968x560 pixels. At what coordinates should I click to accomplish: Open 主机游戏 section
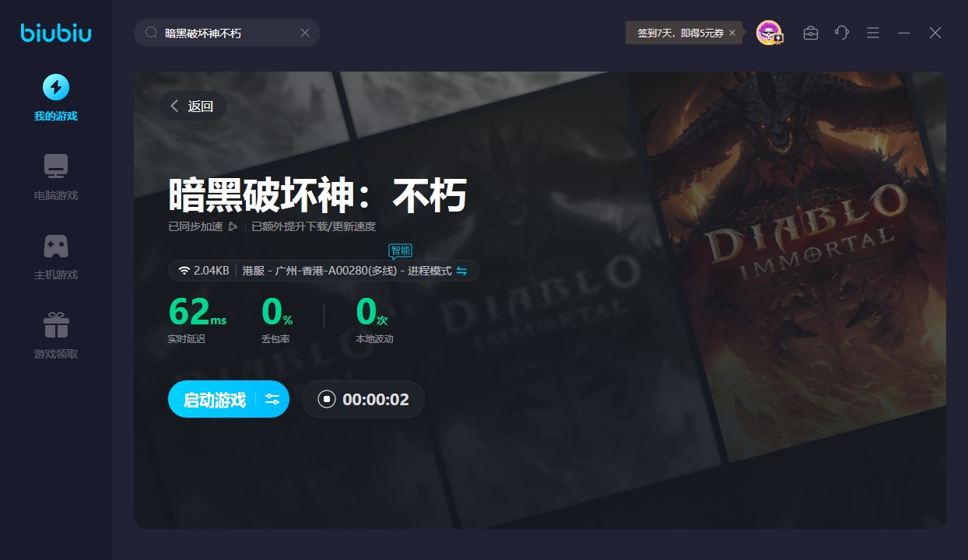coord(56,257)
